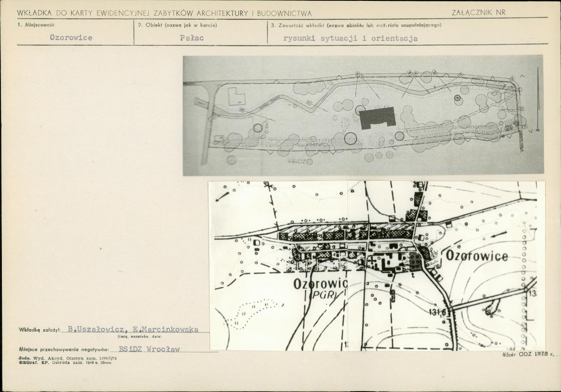Click the 'Miejsce przechowywania negatywów:' label

pos(64,349)
